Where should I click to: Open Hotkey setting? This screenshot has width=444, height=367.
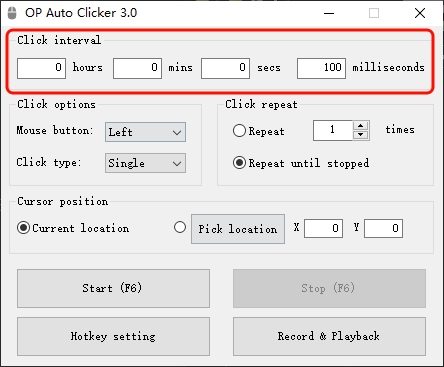click(113, 336)
